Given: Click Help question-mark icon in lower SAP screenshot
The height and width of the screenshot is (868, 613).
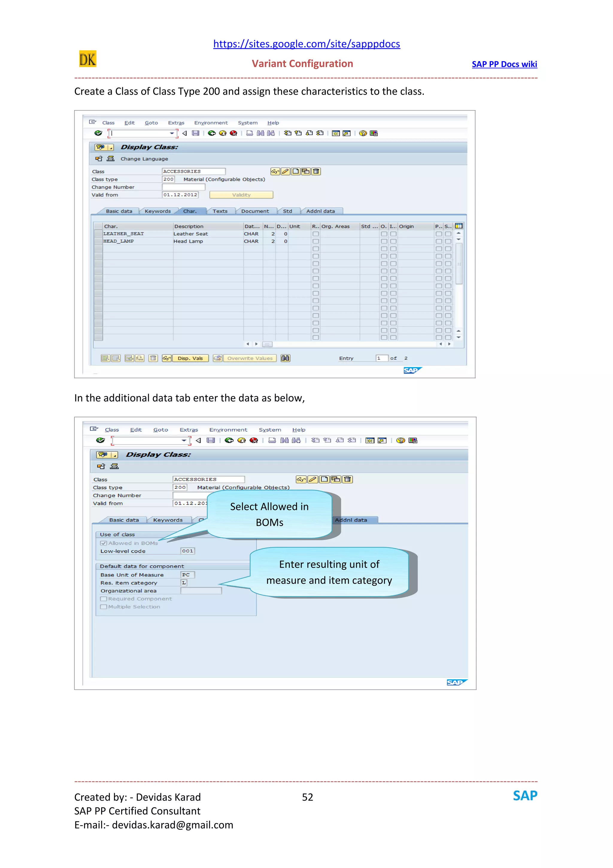Looking at the screenshot, I should [401, 440].
